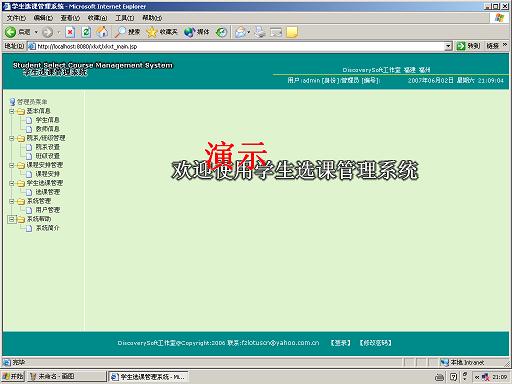The height and width of the screenshot is (384, 512).
Task: Open 用户管理 in the tree
Action: pos(47,210)
